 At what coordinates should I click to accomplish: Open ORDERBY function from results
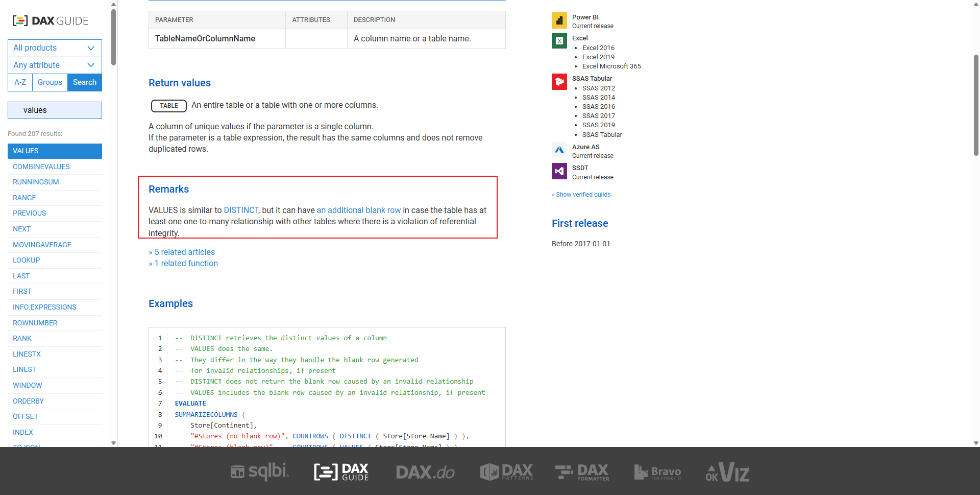[x=55, y=402]
